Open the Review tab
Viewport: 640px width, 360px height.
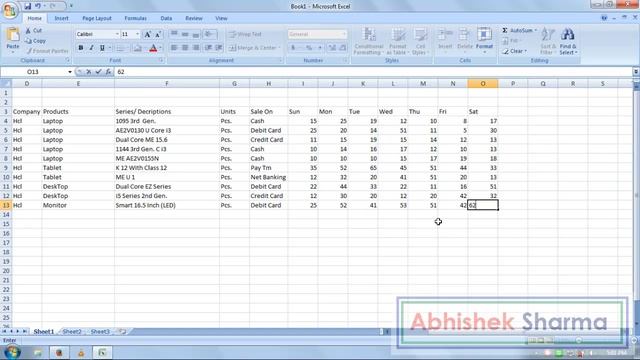[193, 18]
